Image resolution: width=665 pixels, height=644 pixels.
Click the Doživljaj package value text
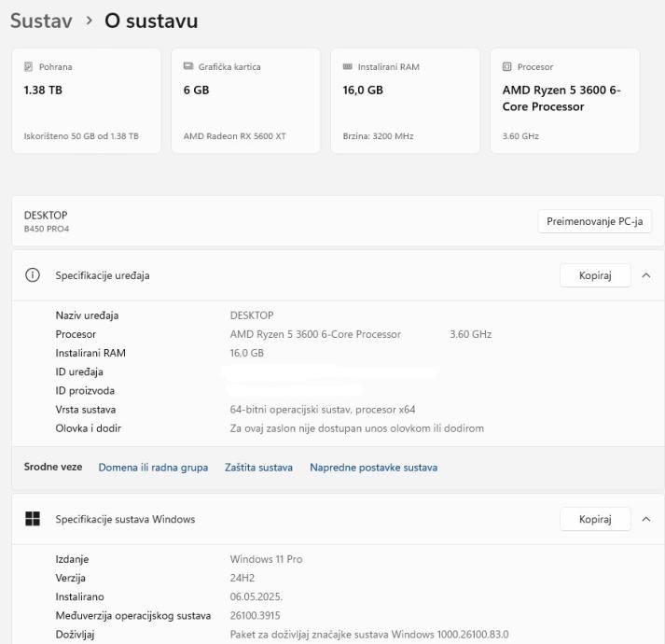click(x=369, y=635)
